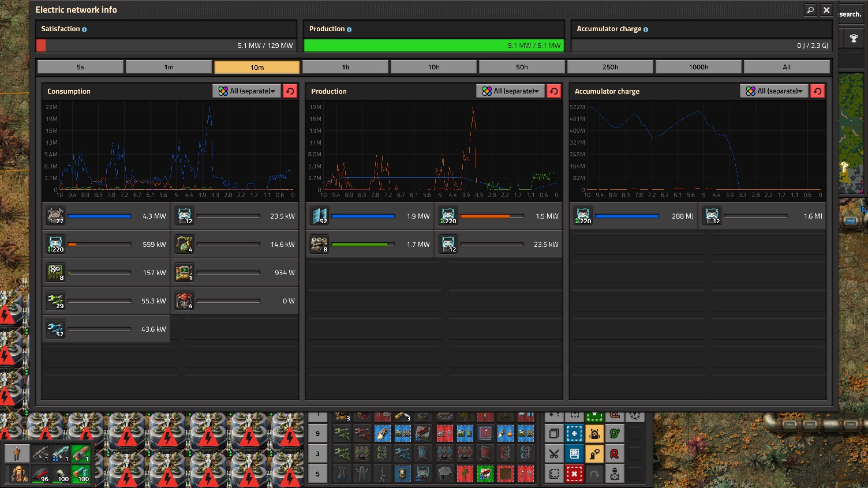Click the Copy shortcut icon
The width and height of the screenshot is (868, 488).
click(554, 434)
